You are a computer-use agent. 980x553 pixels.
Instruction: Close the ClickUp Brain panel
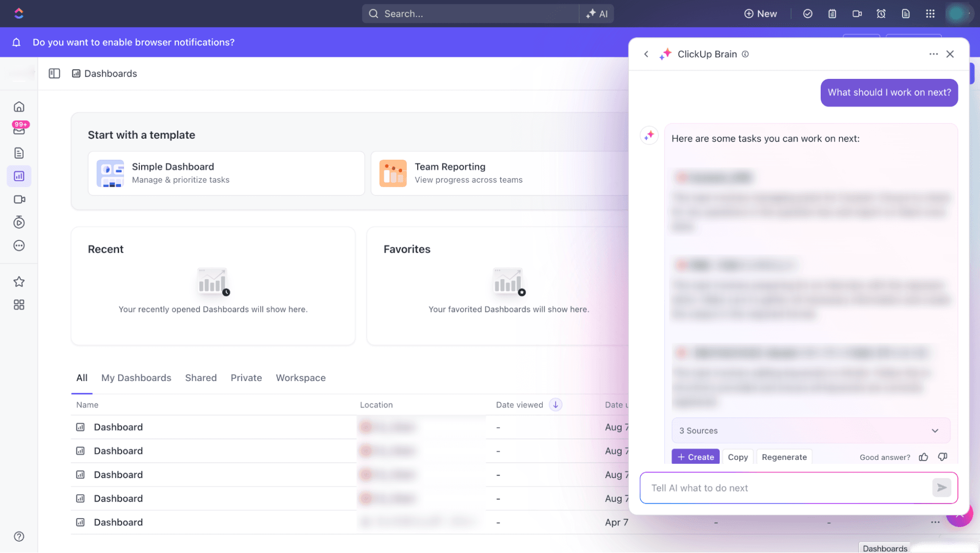pos(950,54)
